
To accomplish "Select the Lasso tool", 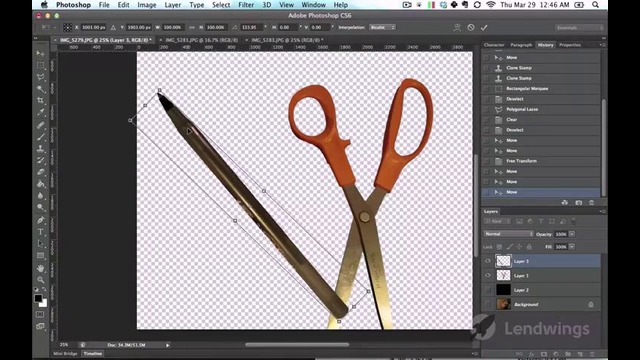I will coord(40,77).
